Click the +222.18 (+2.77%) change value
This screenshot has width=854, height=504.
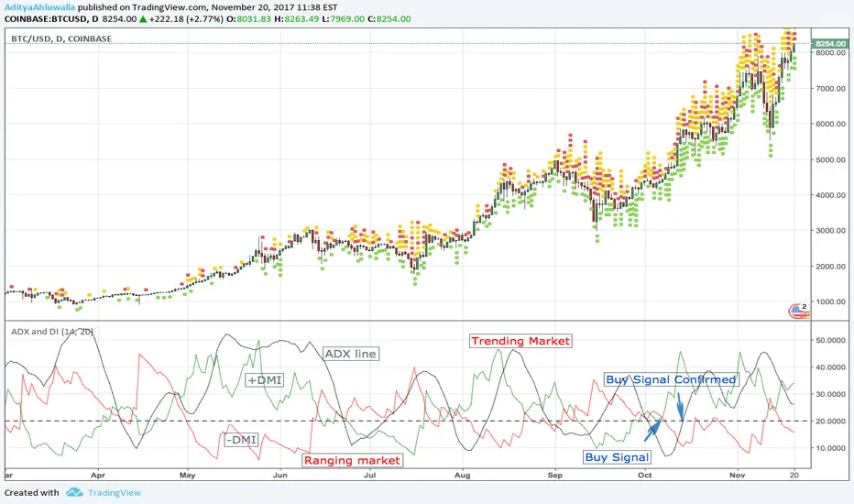186,19
